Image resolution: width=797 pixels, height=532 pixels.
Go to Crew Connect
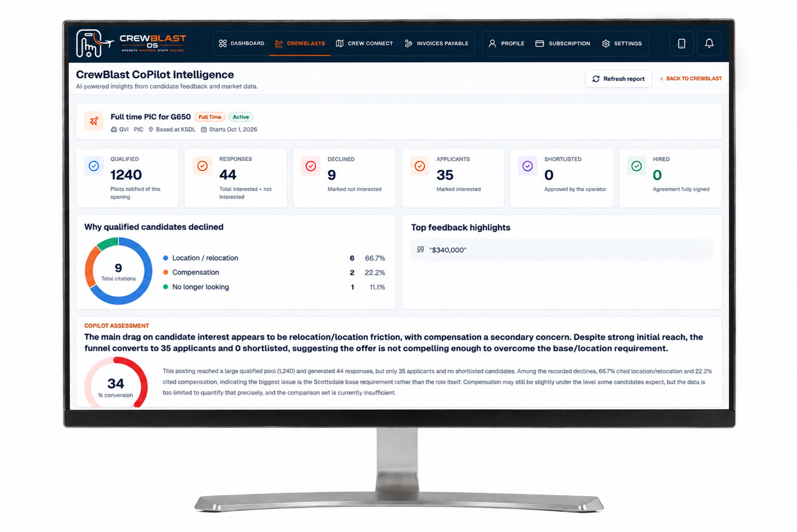(364, 44)
